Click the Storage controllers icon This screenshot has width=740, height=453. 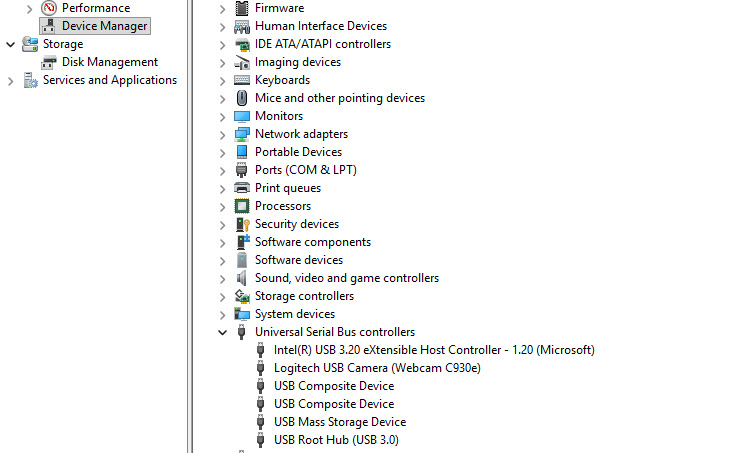pos(242,296)
